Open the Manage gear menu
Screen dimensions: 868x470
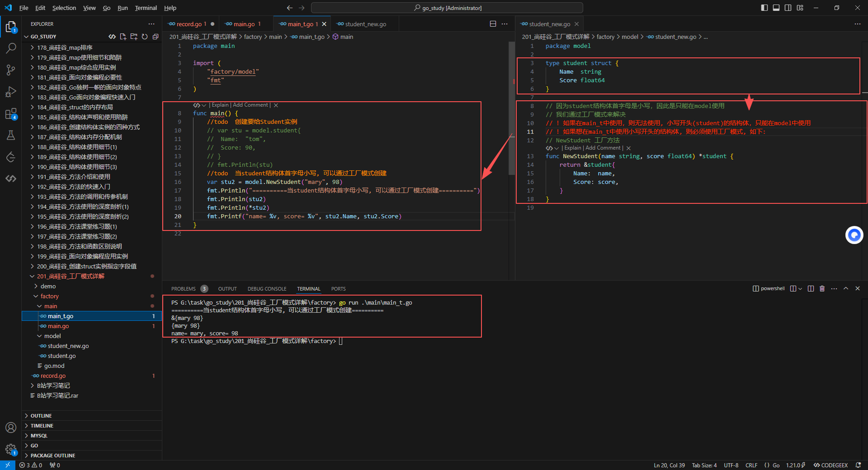click(11, 449)
